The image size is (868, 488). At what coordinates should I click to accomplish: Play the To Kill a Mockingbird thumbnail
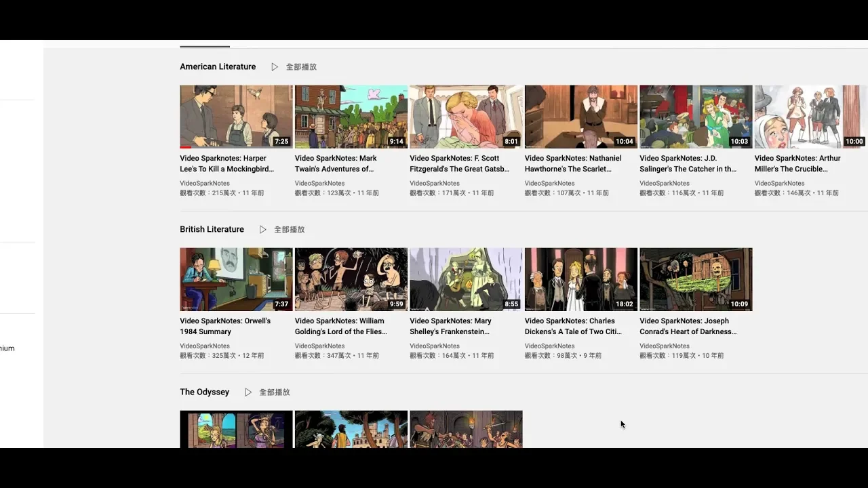pos(236,117)
